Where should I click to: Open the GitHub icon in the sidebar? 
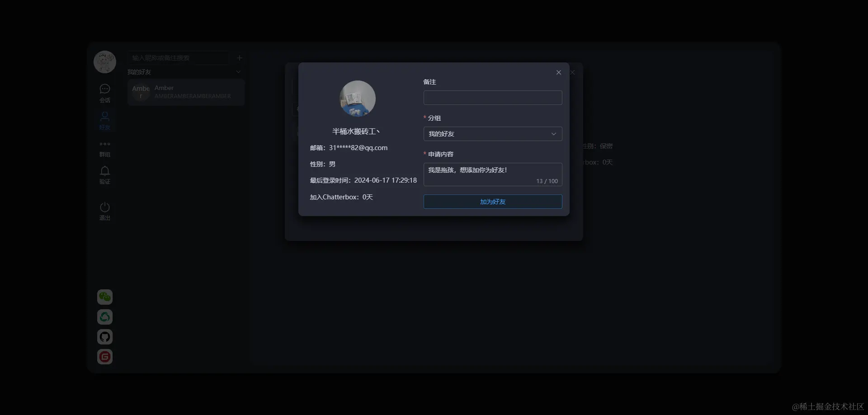pos(104,336)
